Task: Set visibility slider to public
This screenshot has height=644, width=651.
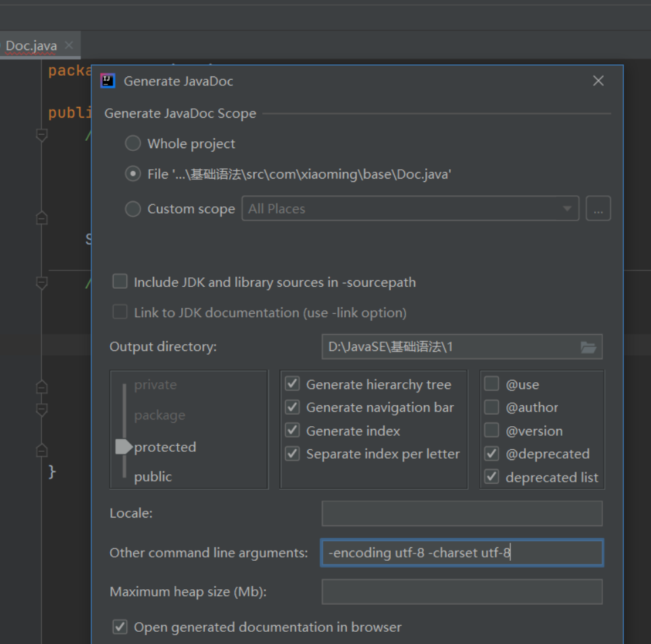Action: pos(153,476)
